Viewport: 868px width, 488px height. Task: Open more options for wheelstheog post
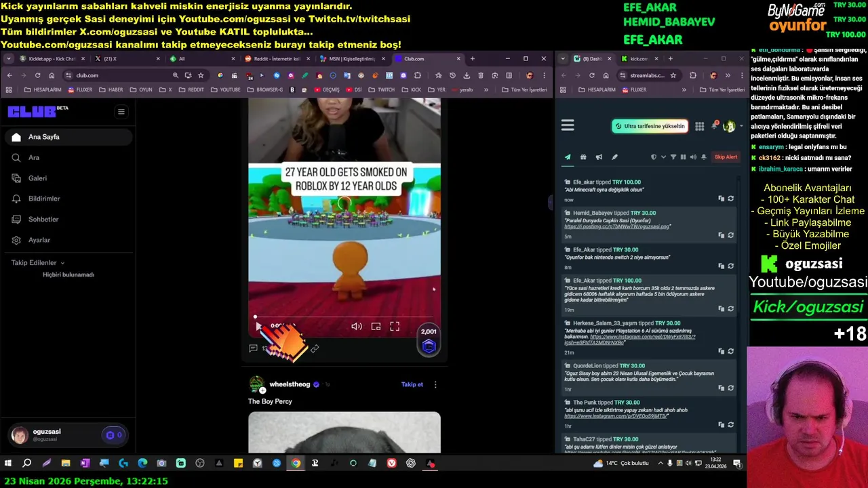click(435, 384)
